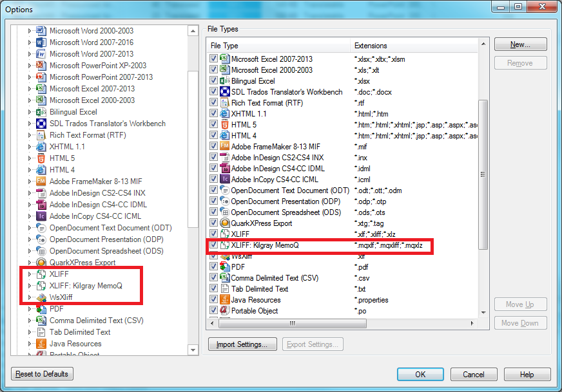Select the WsXliff icon in the tree
This screenshot has height=392, width=562.
[41, 297]
